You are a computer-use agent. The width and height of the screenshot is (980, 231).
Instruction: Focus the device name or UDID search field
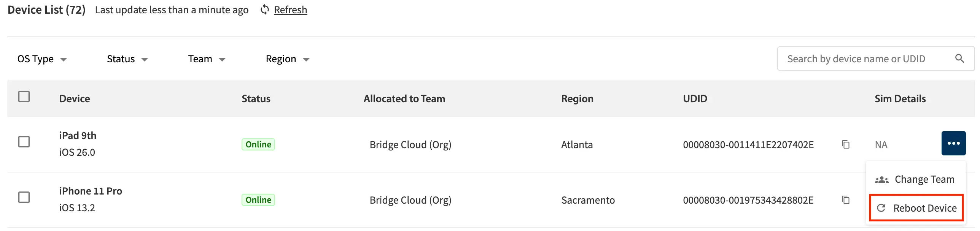(864, 59)
